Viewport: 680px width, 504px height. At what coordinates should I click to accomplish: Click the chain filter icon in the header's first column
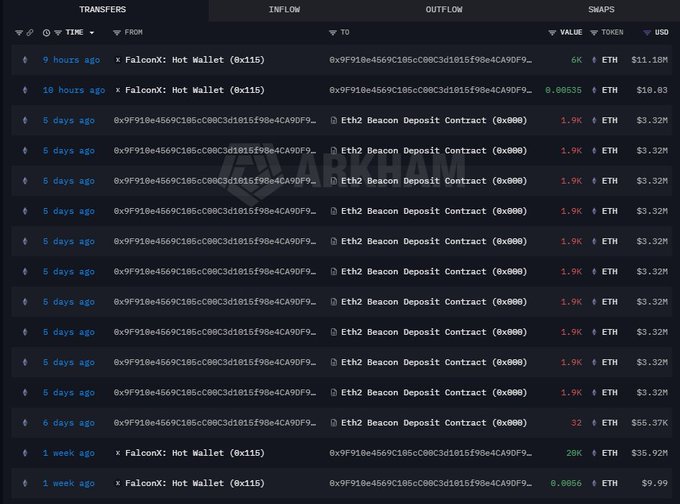point(19,33)
